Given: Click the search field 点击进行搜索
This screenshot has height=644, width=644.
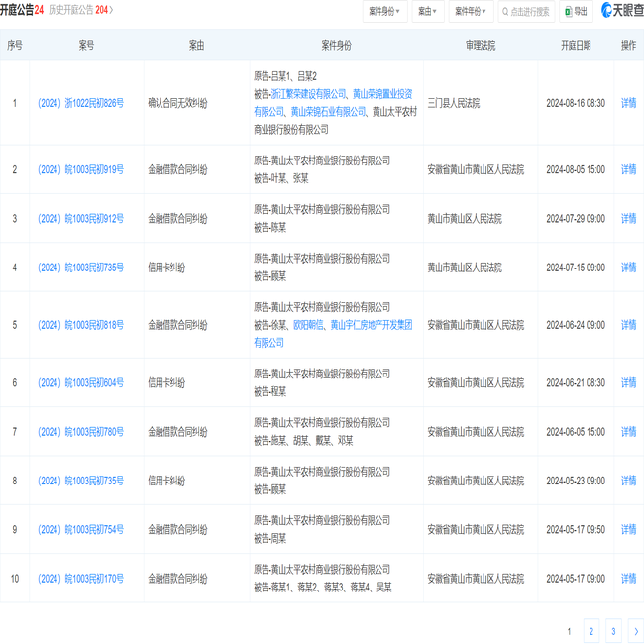Looking at the screenshot, I should click(526, 12).
